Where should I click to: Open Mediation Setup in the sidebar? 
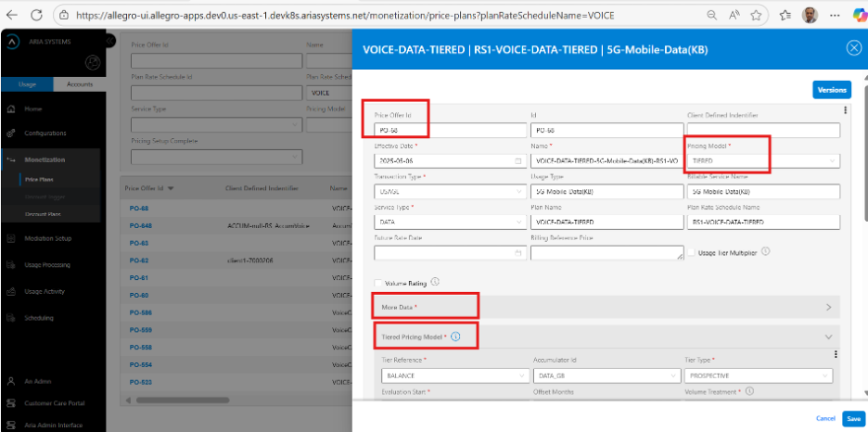(47, 238)
